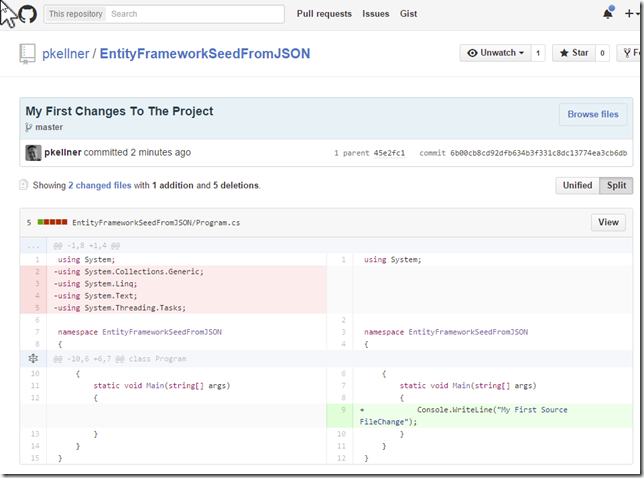Image resolution: width=644 pixels, height=478 pixels.
Task: Open the pkellner owner link
Action: tap(66, 54)
